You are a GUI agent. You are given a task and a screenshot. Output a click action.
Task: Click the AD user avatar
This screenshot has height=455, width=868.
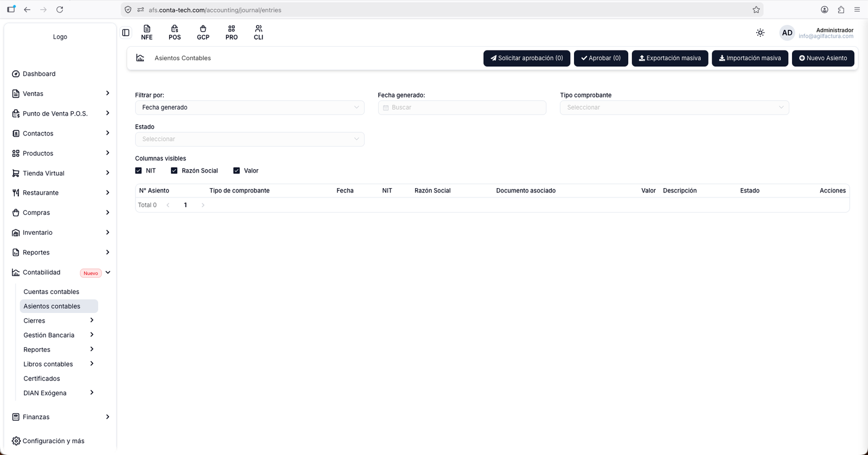click(x=787, y=33)
